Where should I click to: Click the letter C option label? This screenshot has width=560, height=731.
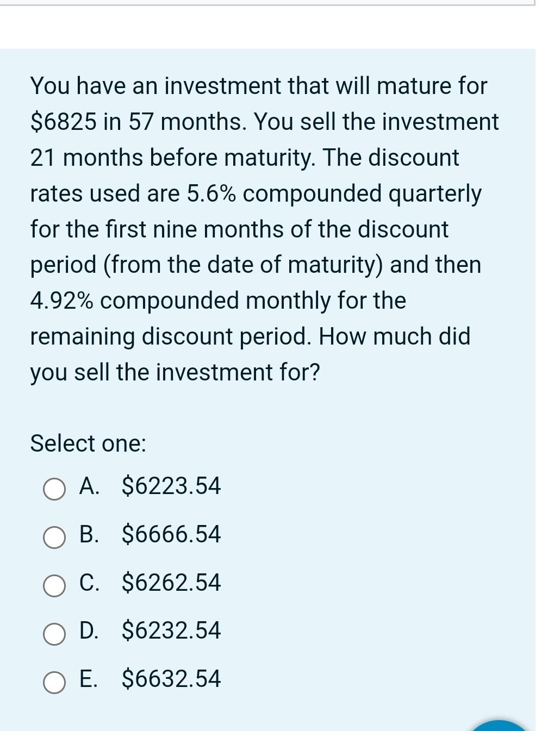click(89, 583)
